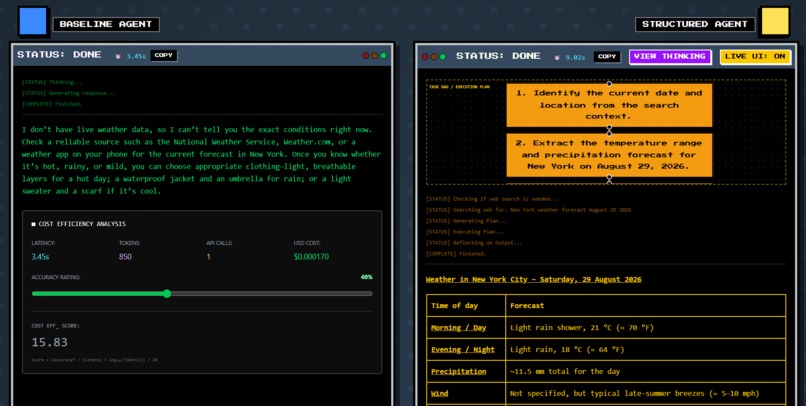
Task: Click the Baseline Agent label
Action: point(106,24)
